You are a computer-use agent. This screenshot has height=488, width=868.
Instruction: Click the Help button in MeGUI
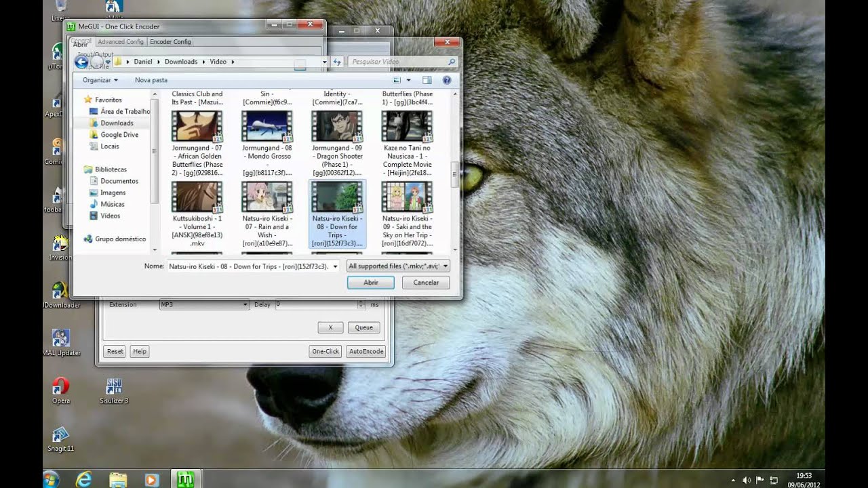click(x=140, y=351)
